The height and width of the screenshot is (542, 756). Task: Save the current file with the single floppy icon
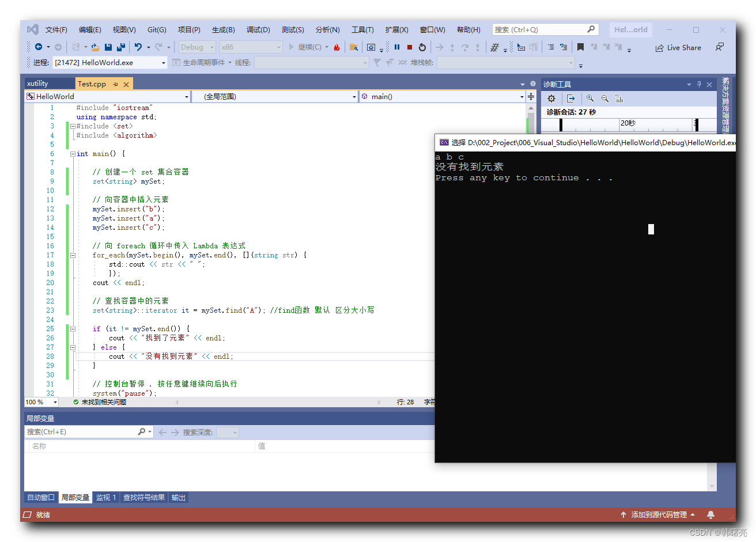point(108,47)
